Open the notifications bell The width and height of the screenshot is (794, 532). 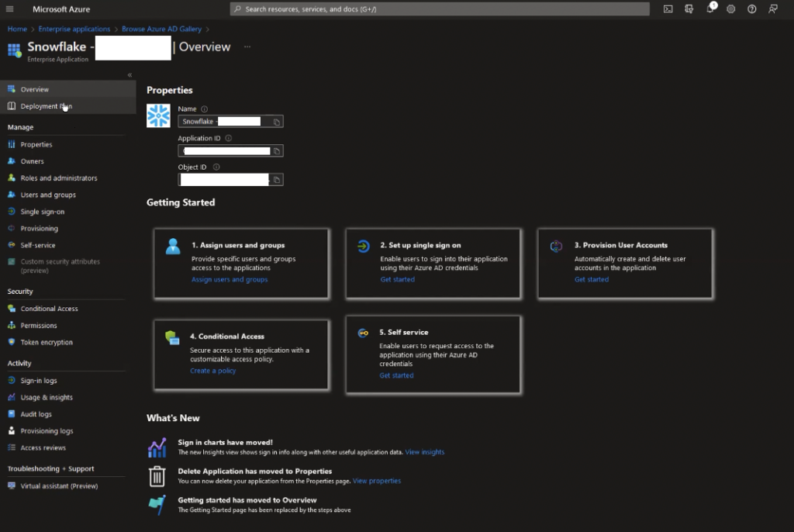[710, 9]
